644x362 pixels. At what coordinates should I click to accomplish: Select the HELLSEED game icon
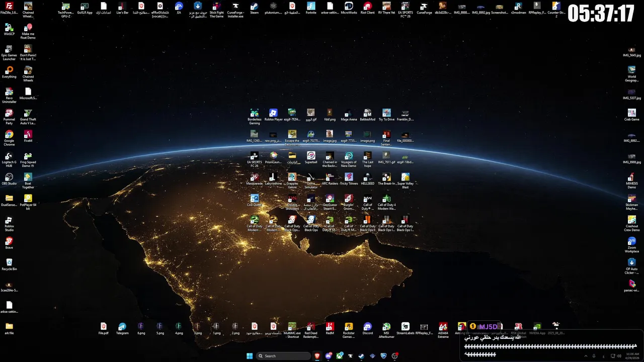pyautogui.click(x=367, y=179)
